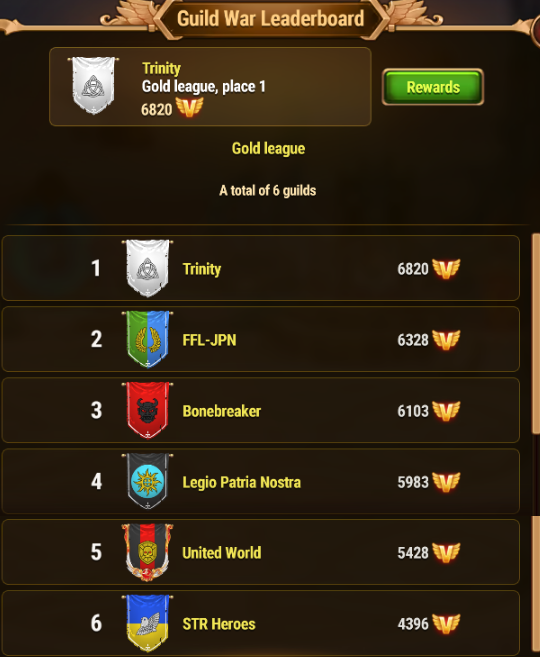Click the guild name Trinity in first row
The width and height of the screenshot is (540, 657).
(x=202, y=269)
